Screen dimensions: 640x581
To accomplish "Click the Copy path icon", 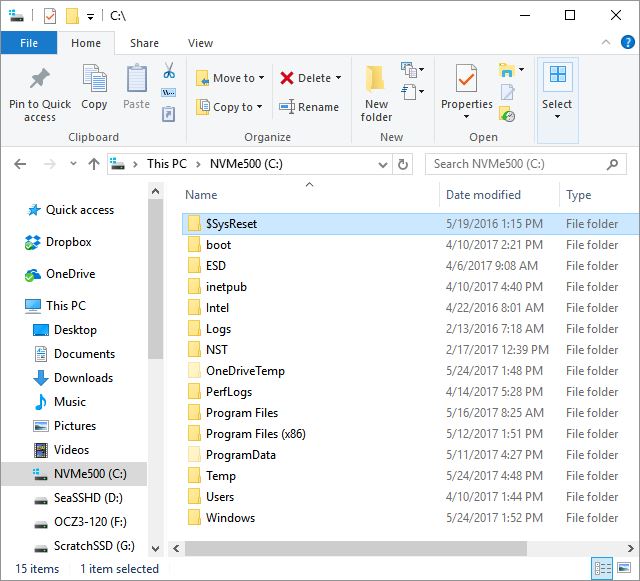I will [x=169, y=93].
